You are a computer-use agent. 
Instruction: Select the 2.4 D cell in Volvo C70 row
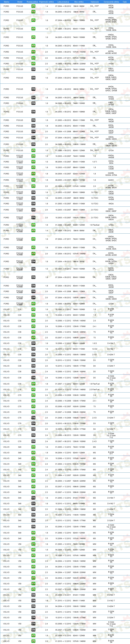(94, 441)
